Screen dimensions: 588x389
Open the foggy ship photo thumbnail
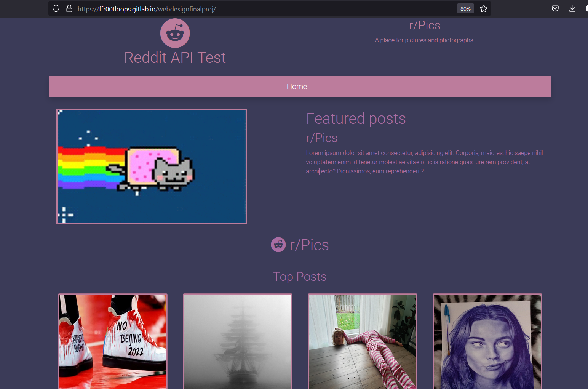coord(237,341)
